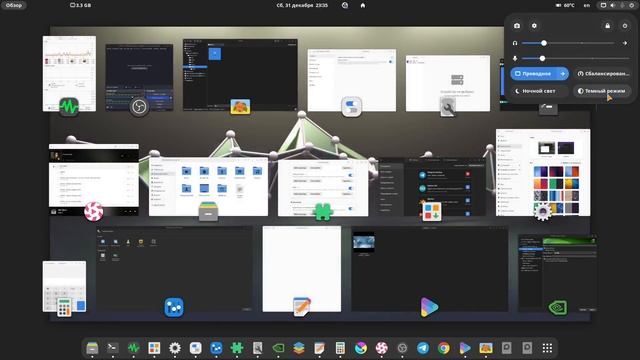
Task: Click Обзор in the top bar
Action: click(14, 5)
